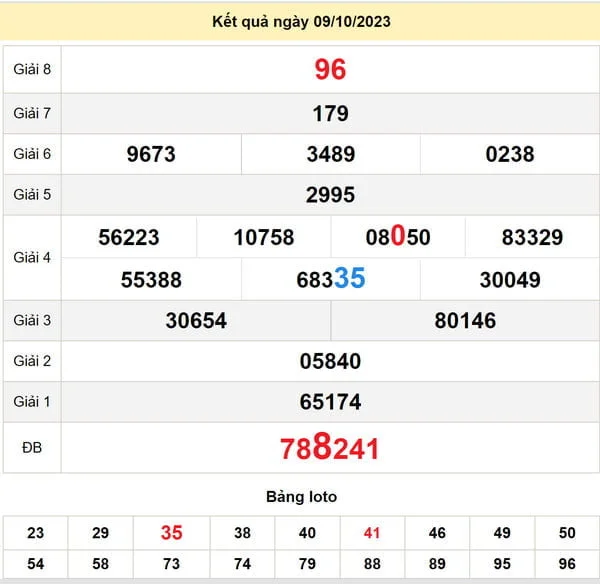Image resolution: width=600 pixels, height=584 pixels.
Task: Click the Giải 8 result 96
Action: tap(330, 69)
